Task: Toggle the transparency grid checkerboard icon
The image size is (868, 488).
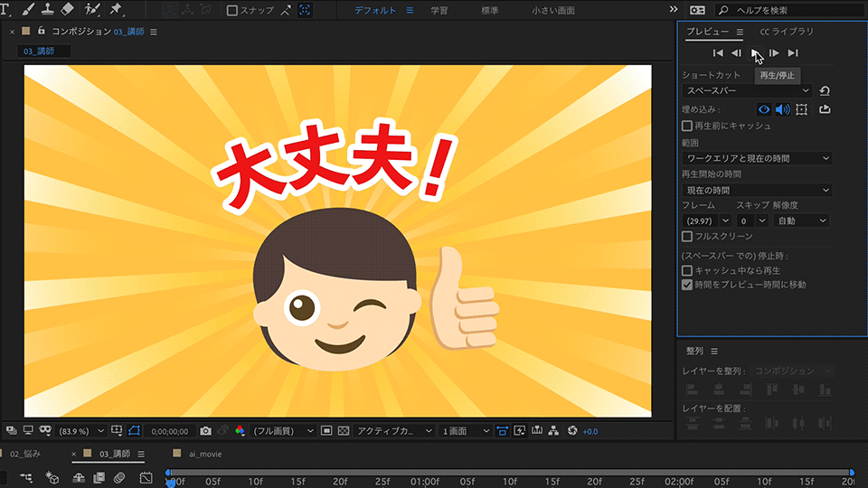Action: tap(344, 431)
